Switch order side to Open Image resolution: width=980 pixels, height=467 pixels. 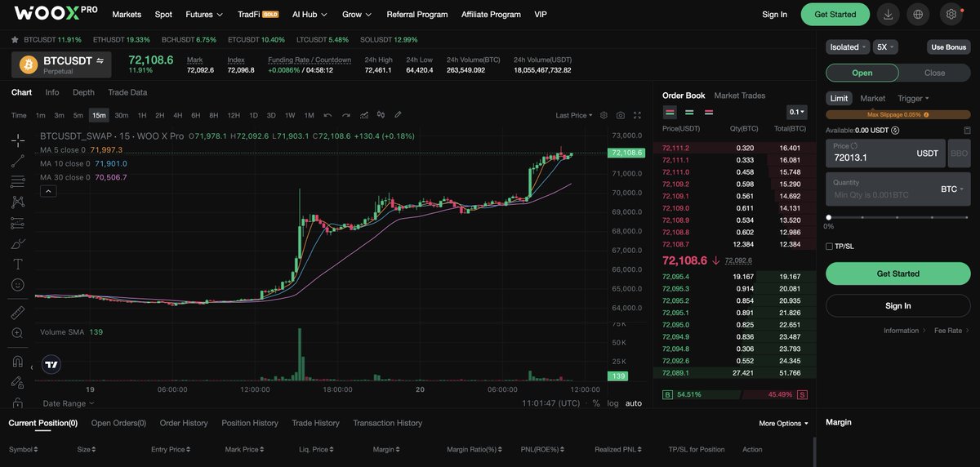click(x=862, y=73)
